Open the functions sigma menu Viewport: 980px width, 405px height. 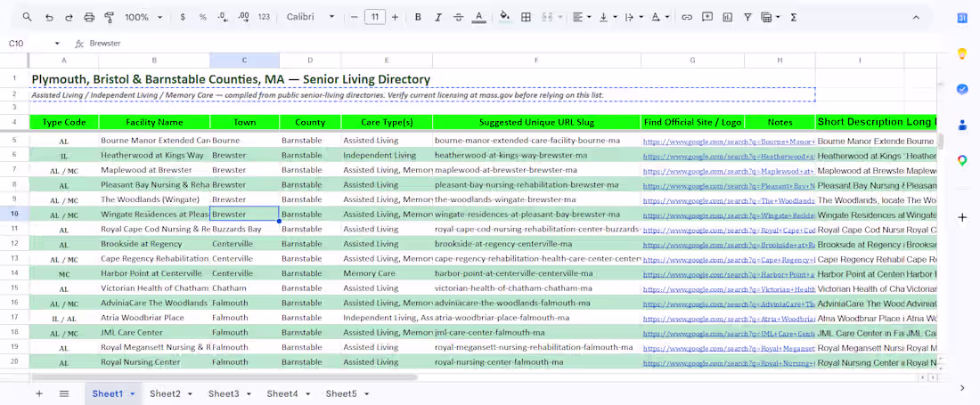pyautogui.click(x=794, y=18)
